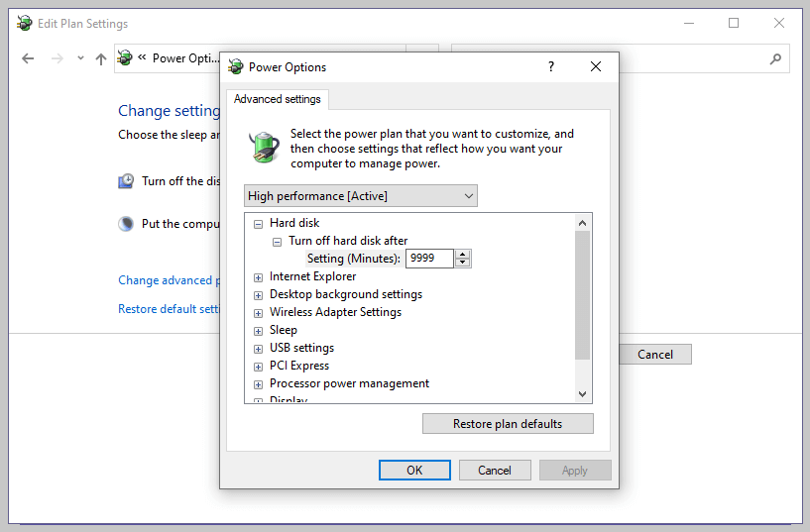Select the PCI Express label
The height and width of the screenshot is (532, 810).
[299, 366]
